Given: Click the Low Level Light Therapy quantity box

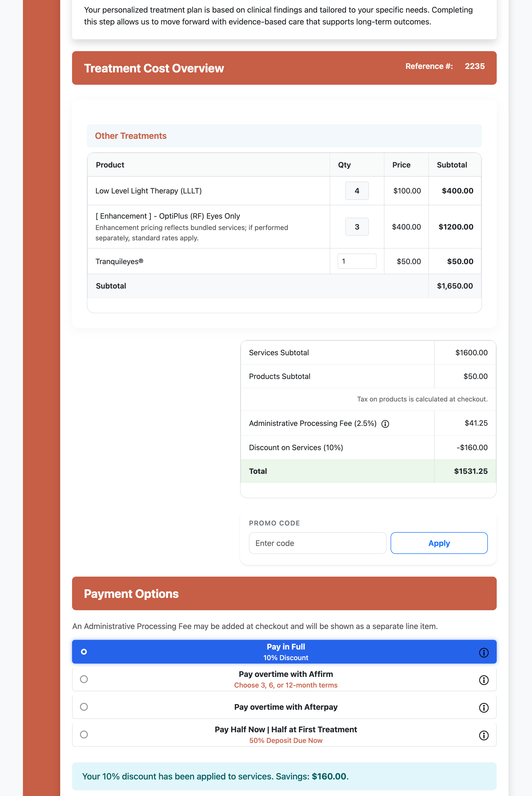Looking at the screenshot, I should tap(357, 191).
